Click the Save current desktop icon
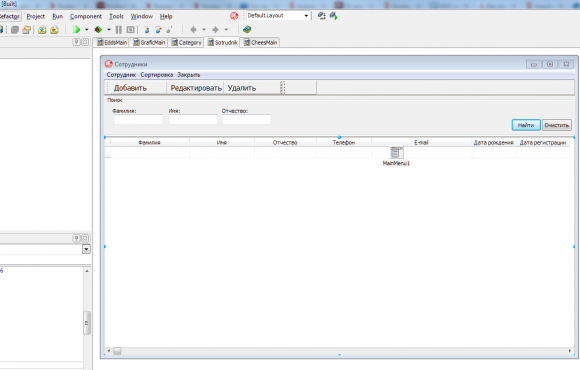The image size is (580, 370). [x=322, y=16]
